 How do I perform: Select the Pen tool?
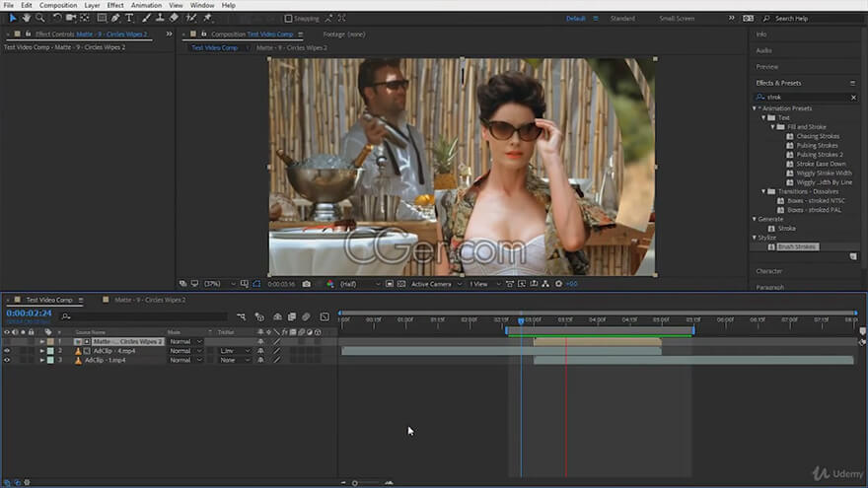115,19
